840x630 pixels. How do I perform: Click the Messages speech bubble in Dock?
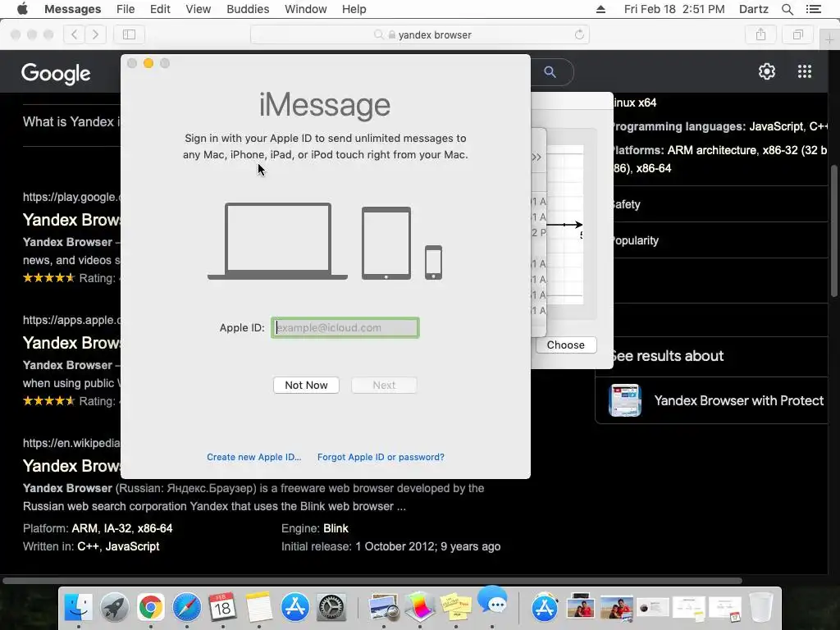[x=492, y=602]
